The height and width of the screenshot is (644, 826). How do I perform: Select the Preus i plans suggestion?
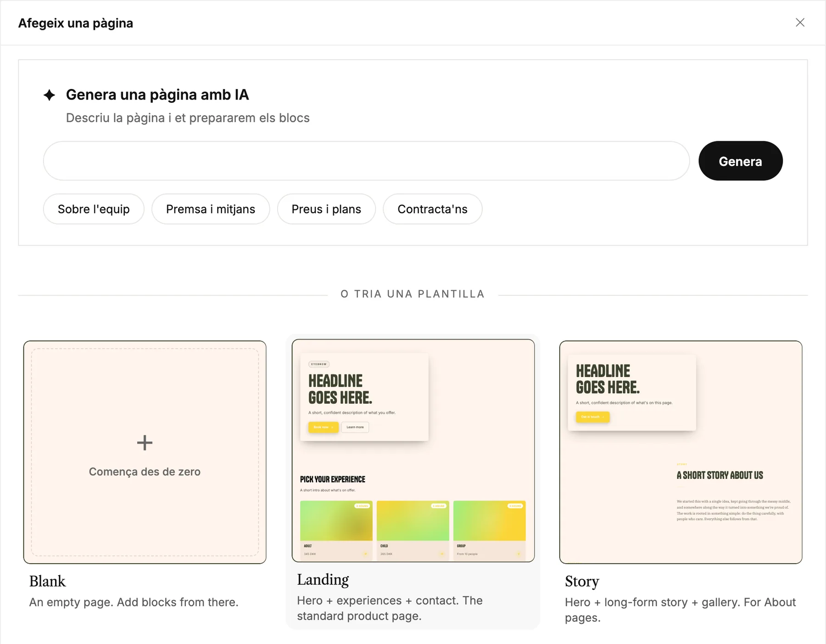pyautogui.click(x=326, y=209)
